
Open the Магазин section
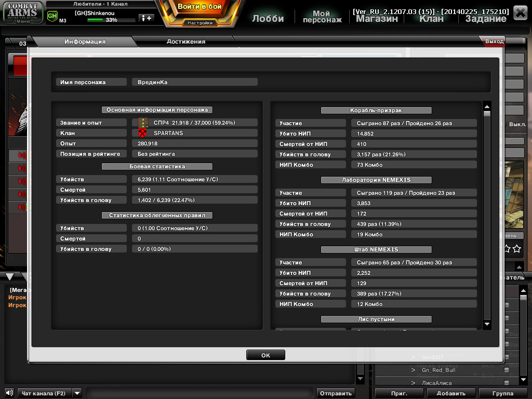click(x=377, y=19)
